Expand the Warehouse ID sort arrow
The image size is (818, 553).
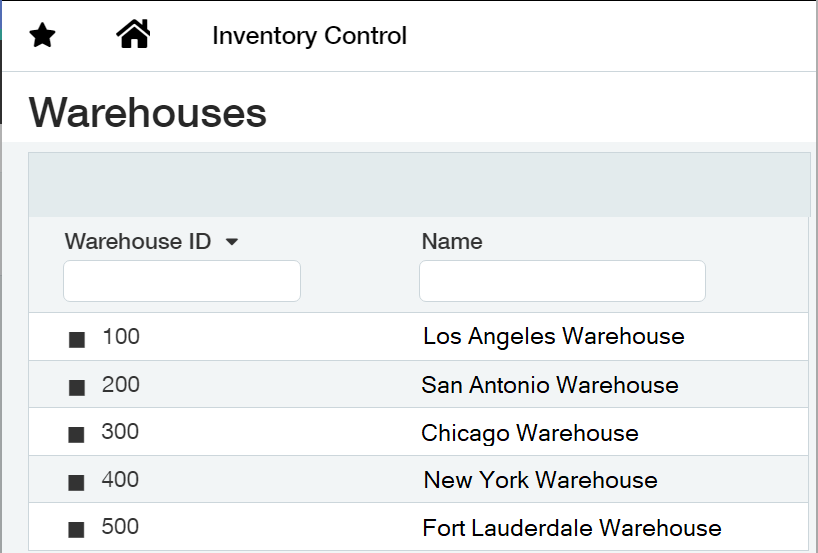coord(232,242)
